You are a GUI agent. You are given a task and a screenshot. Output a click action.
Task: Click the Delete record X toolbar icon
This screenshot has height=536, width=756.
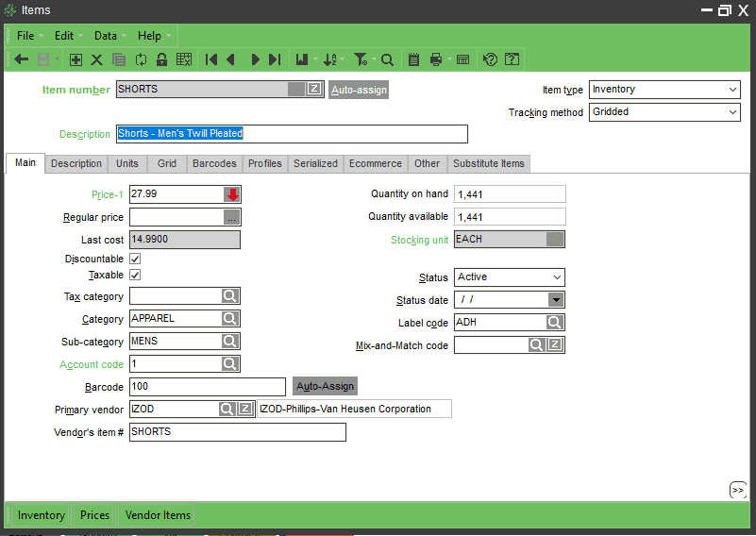pos(96,59)
